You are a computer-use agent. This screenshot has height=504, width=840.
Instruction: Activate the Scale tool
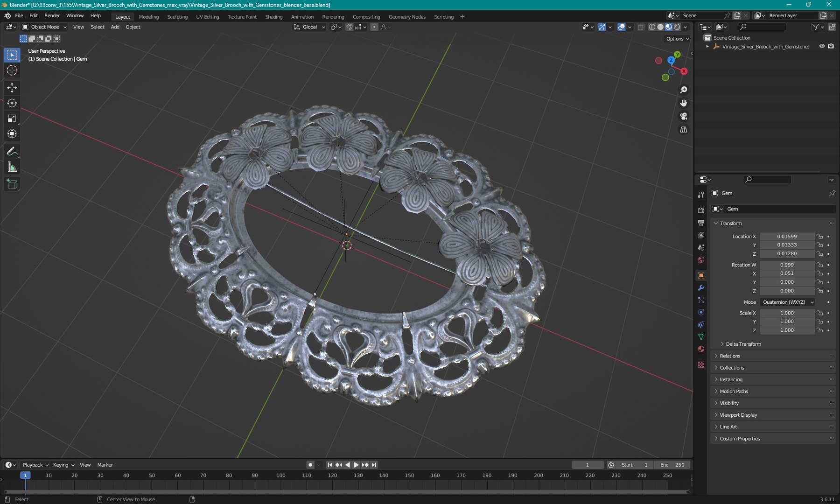click(12, 119)
